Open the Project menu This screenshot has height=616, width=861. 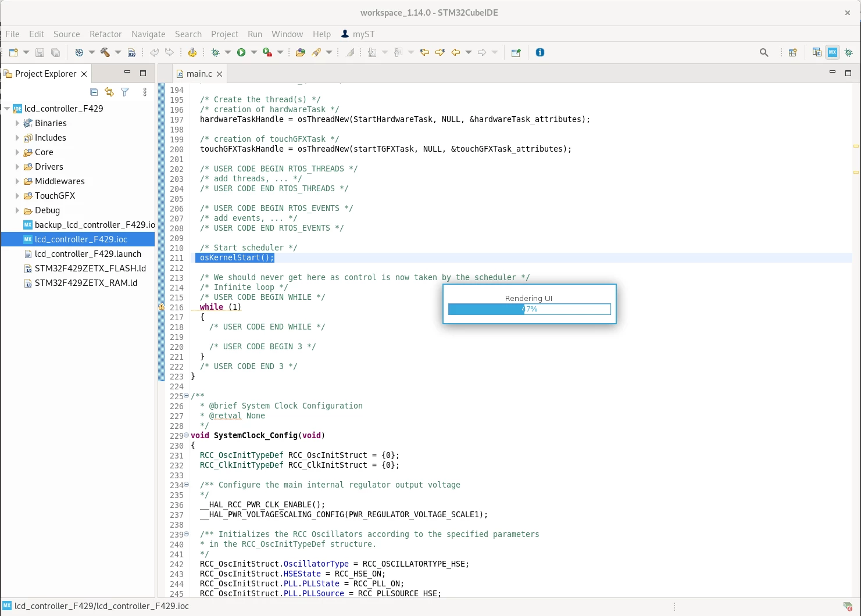point(224,34)
